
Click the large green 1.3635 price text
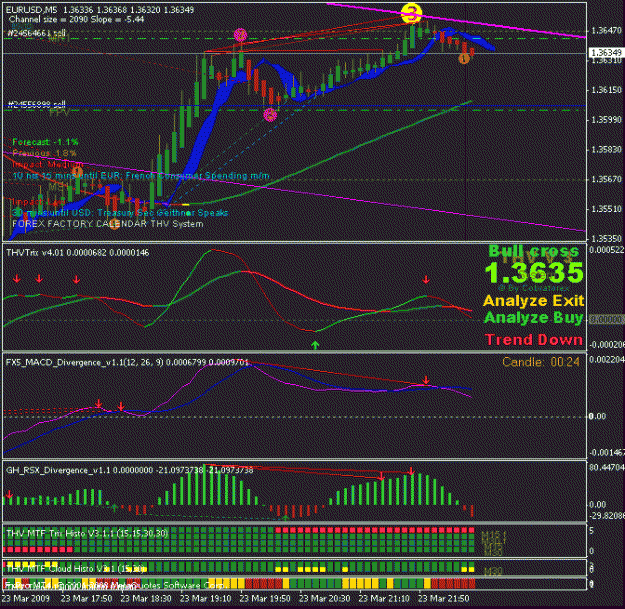534,273
